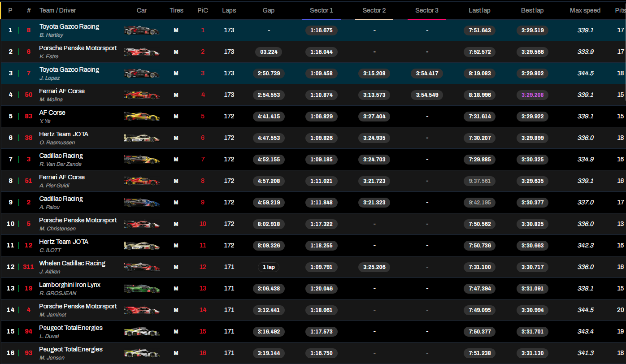626x364 pixels.
Task: Click the Porsche car image for K. Estre
Action: click(x=141, y=52)
